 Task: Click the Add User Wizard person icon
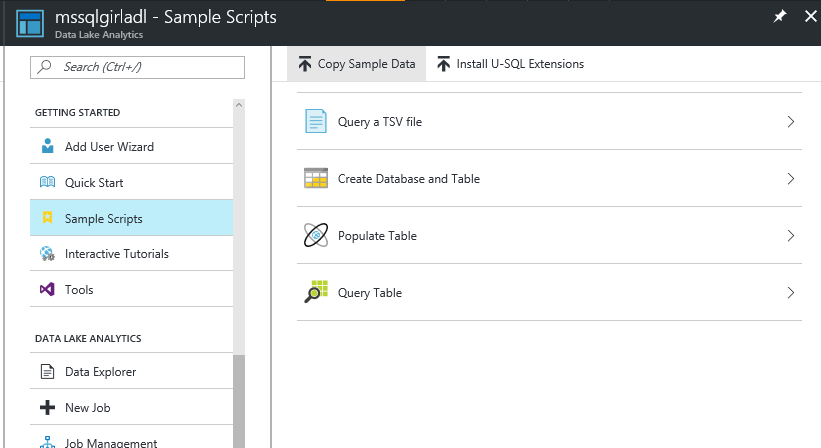point(48,146)
